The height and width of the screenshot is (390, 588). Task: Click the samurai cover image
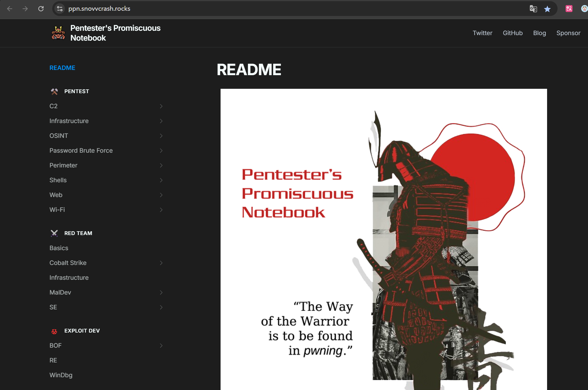pos(384,239)
